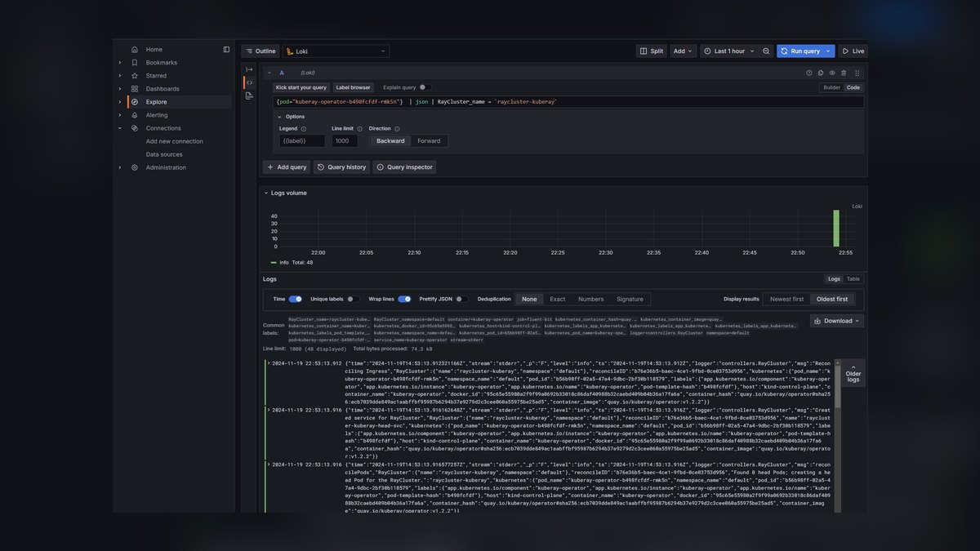Open the Add dropdown menu
Screen dimensions: 980x551
[683, 51]
